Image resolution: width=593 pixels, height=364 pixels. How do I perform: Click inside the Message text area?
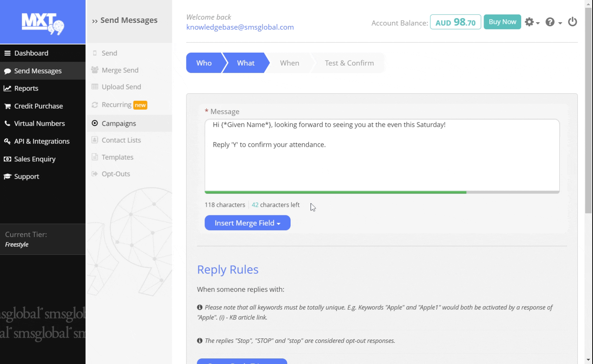382,163
